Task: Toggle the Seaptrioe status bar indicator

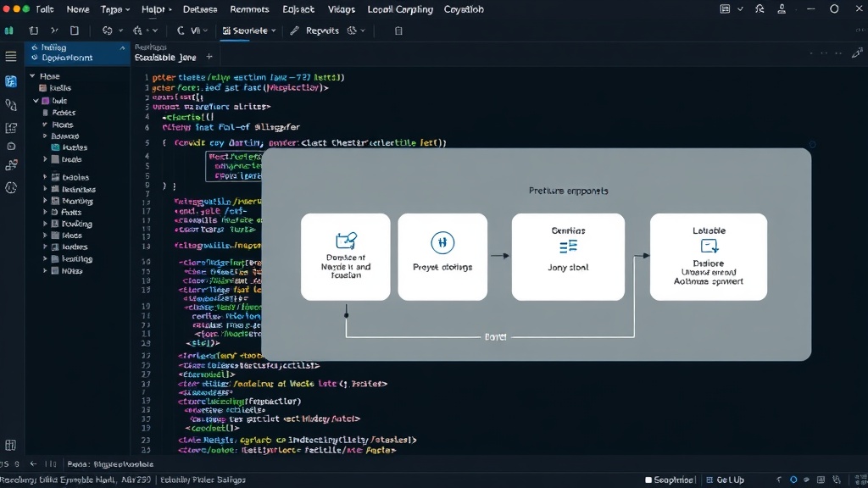Action: pos(669,480)
